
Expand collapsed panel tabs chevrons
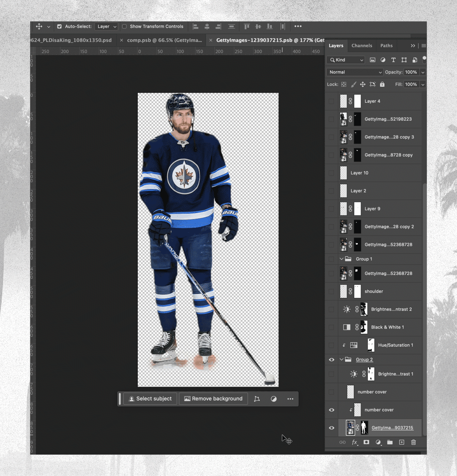point(413,46)
